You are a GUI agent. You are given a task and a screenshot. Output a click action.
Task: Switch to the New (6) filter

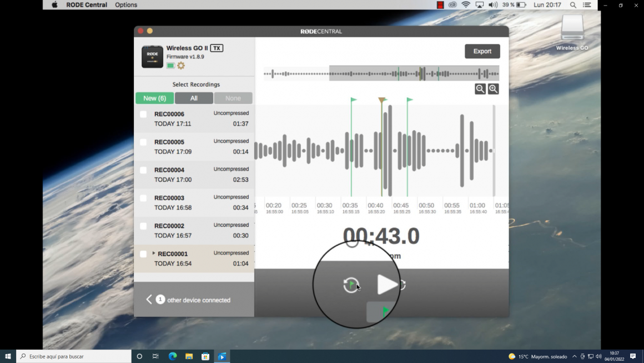point(154,98)
